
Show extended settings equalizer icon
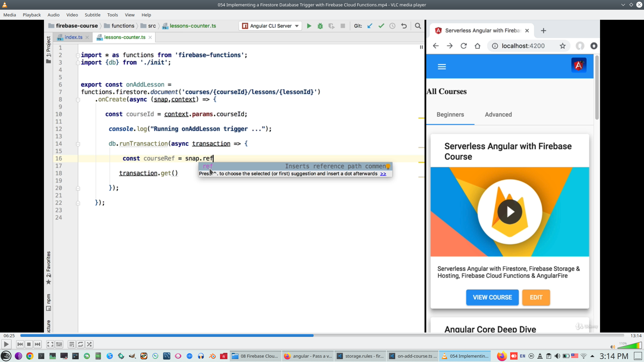coord(59,344)
